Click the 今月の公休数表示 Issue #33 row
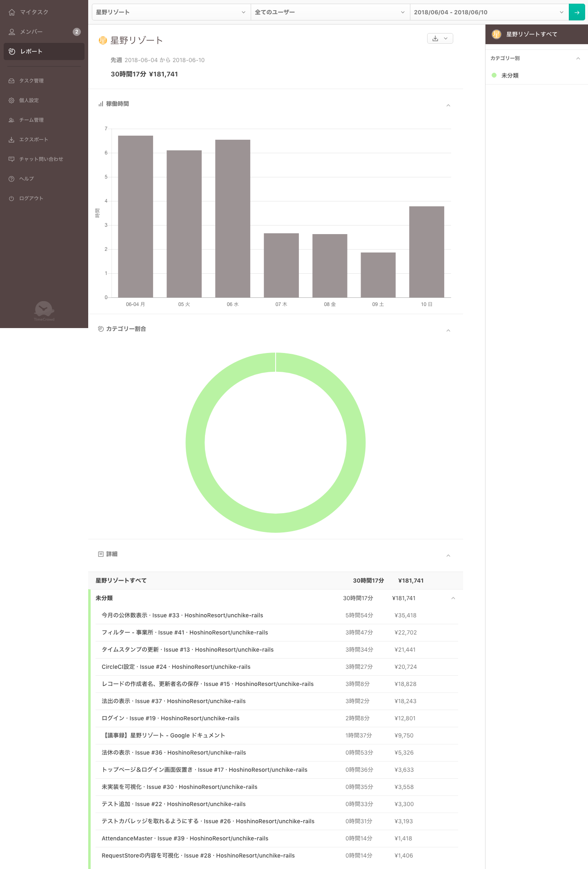 [277, 615]
